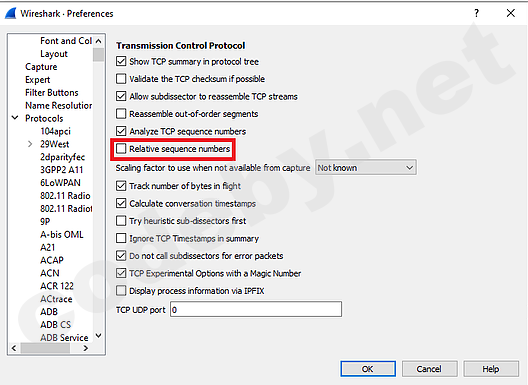The height and width of the screenshot is (385, 528).
Task: Click the question mark help icon in title bar
Action: [476, 13]
